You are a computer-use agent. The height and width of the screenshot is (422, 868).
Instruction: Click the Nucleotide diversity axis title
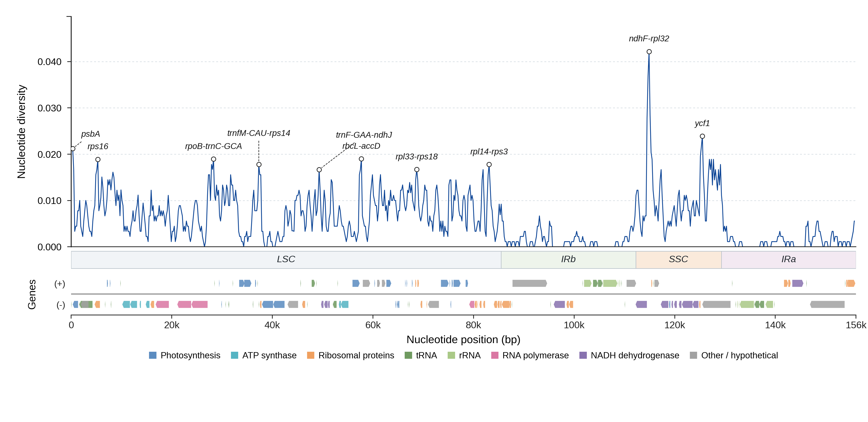tap(21, 131)
